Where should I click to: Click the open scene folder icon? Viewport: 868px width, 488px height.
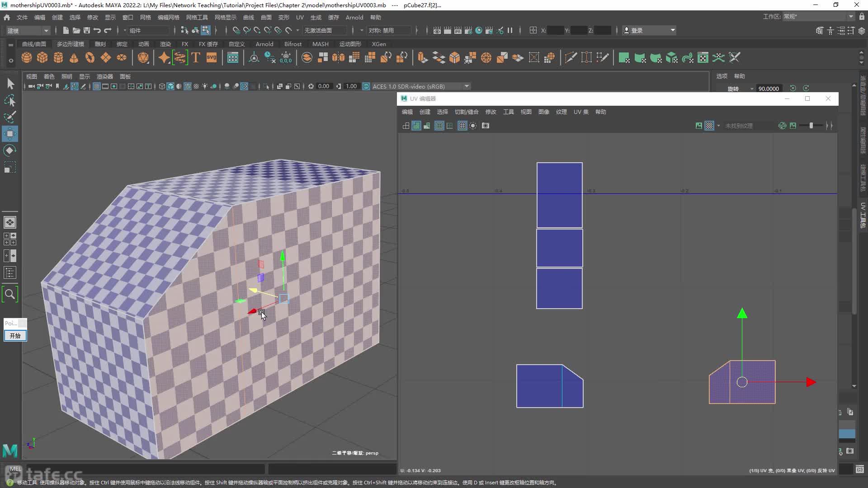coord(76,30)
